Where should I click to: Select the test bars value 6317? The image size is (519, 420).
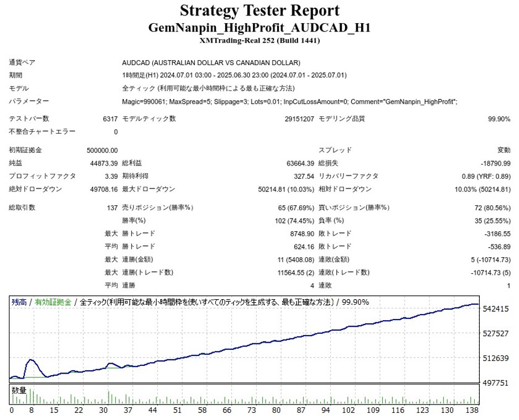110,119
